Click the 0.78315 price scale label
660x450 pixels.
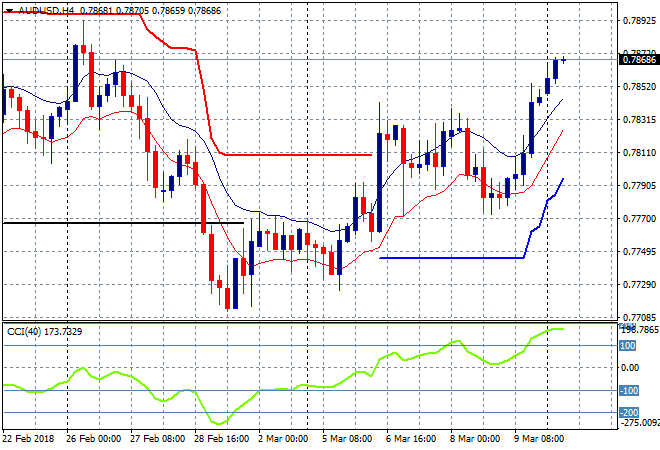coord(639,120)
